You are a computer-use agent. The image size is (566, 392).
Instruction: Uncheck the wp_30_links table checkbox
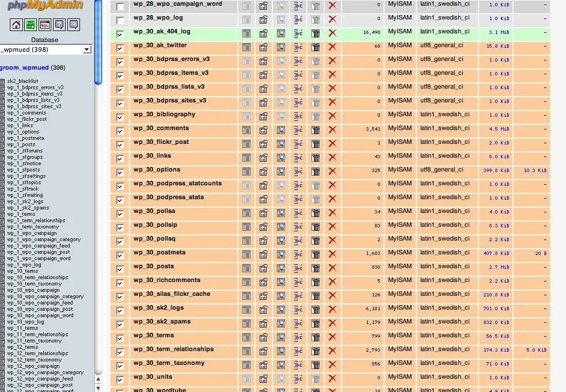(x=120, y=159)
